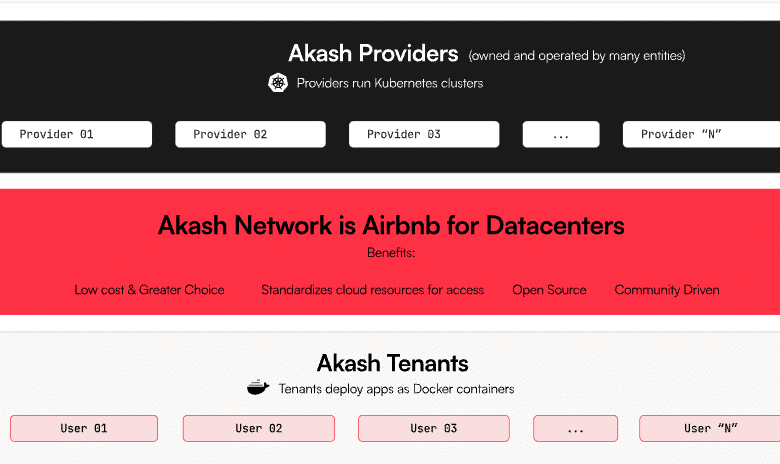The width and height of the screenshot is (780, 464).
Task: Click the ellipsis box between users
Action: click(576, 428)
